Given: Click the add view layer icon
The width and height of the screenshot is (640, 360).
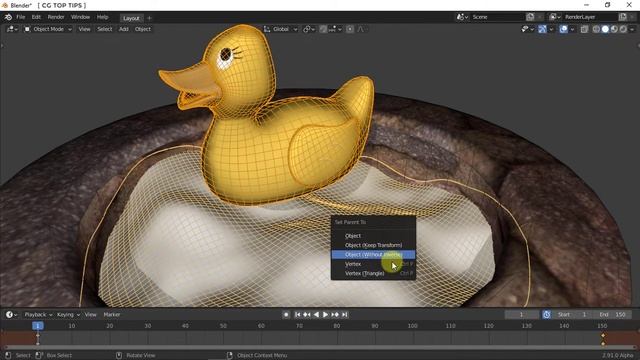Looking at the screenshot, I should [x=623, y=17].
